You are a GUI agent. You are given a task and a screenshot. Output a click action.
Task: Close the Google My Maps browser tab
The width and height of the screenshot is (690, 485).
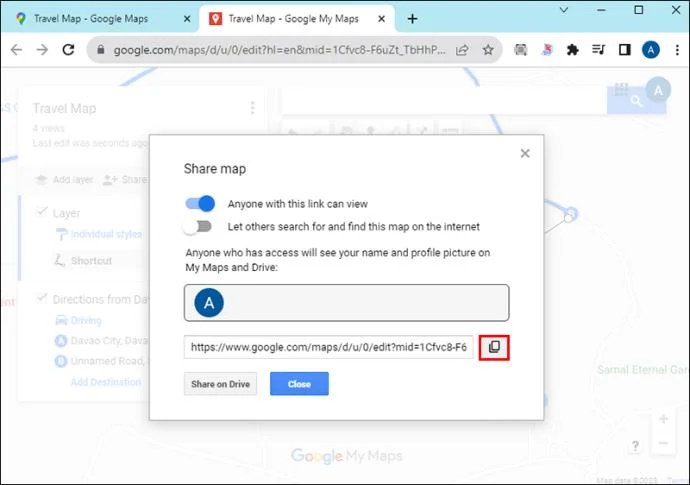pyautogui.click(x=382, y=19)
